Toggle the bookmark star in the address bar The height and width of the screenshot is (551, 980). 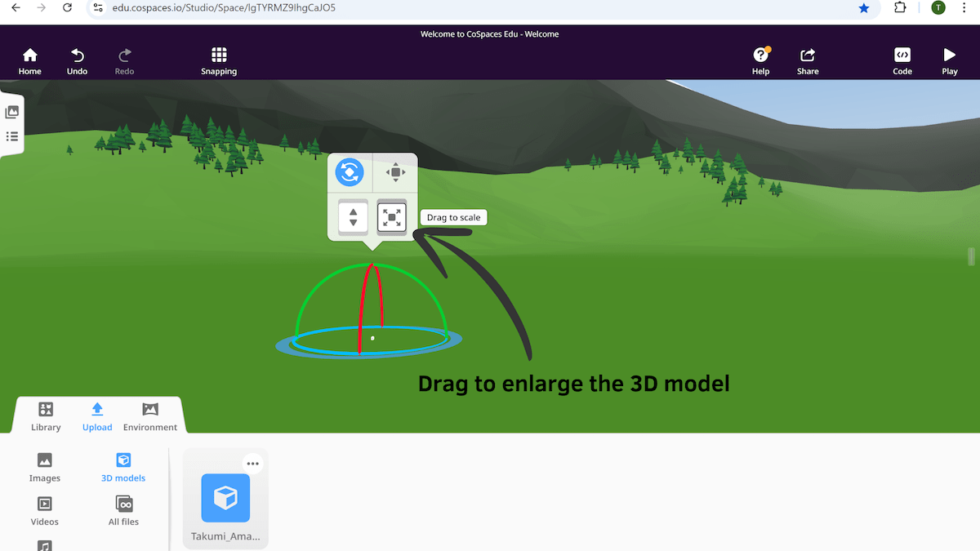[863, 8]
